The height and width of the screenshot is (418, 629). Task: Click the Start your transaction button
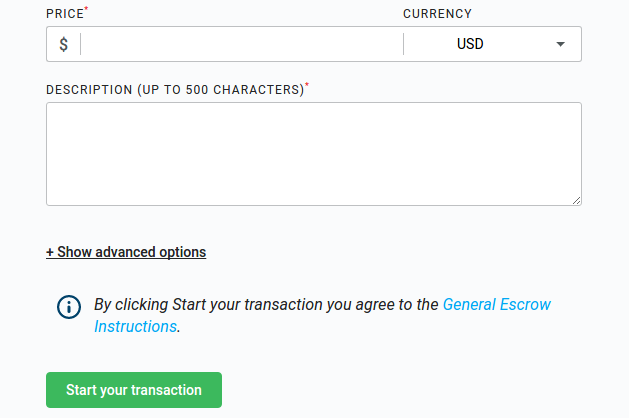point(134,390)
